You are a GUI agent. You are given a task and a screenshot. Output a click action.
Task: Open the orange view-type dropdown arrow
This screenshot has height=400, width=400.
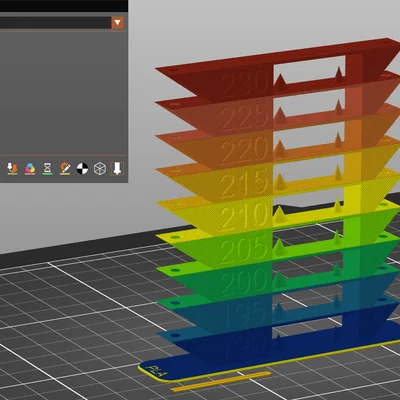coord(117,23)
